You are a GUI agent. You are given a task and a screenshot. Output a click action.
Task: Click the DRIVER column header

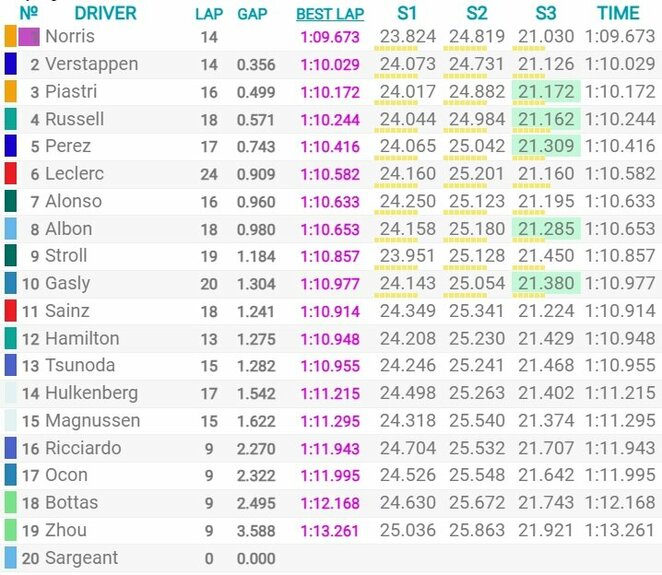coord(106,14)
